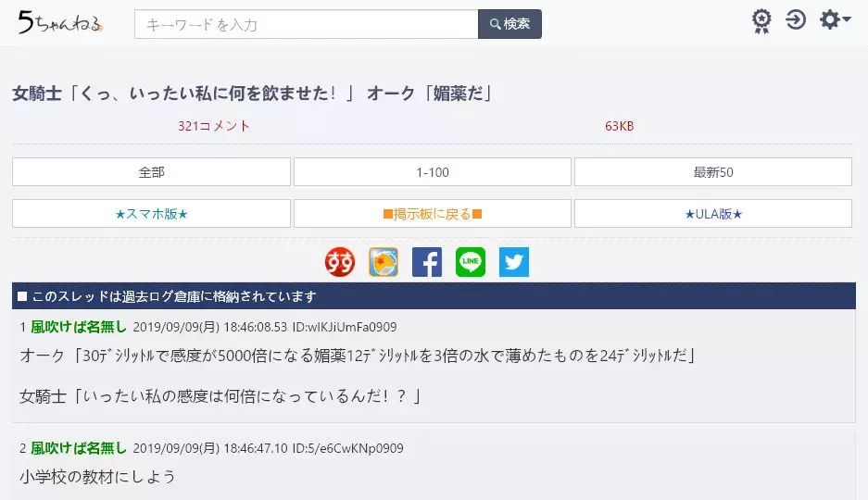Show 最新50 latest comments
This screenshot has height=500, width=868.
click(x=713, y=172)
